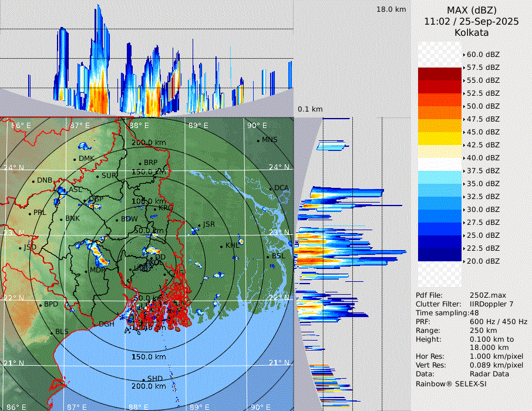Image resolution: width=532 pixels, height=411 pixels.
Task: Select the BRP station marker
Action: (x=140, y=163)
